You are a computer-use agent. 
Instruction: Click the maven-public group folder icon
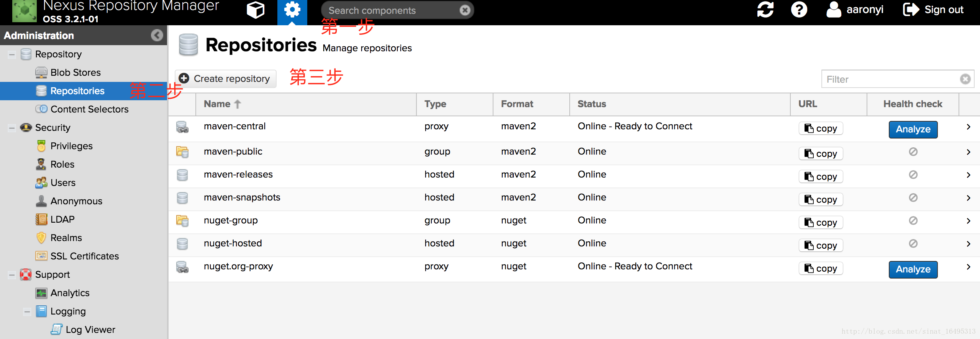[182, 152]
